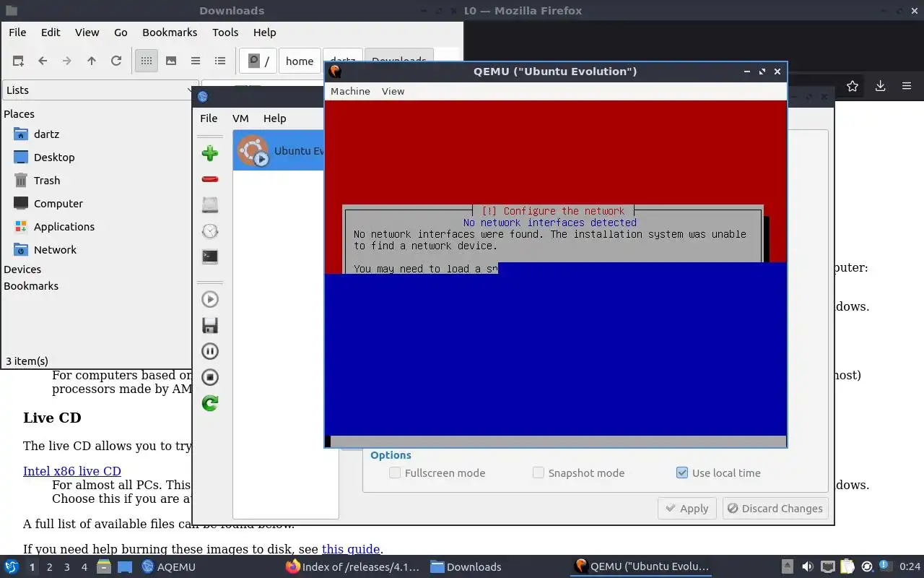Click Discard Changes in AQEMU
The height and width of the screenshot is (578, 924).
click(x=774, y=509)
